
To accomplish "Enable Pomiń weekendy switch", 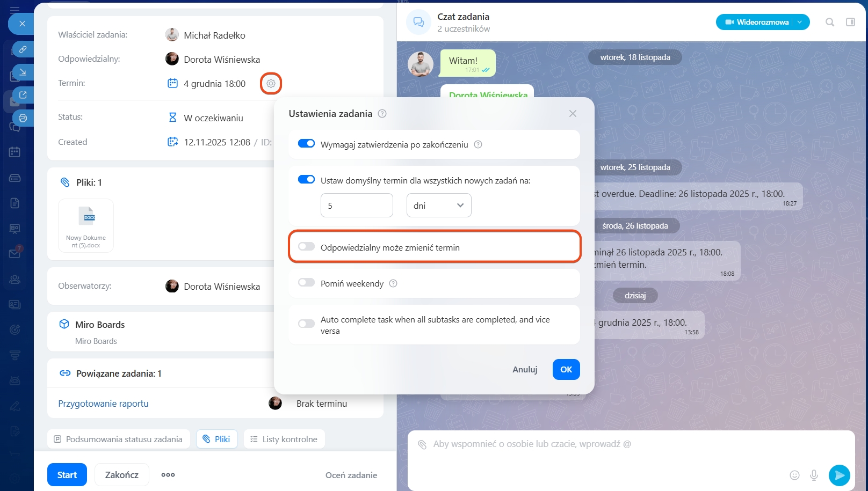I will [x=306, y=283].
